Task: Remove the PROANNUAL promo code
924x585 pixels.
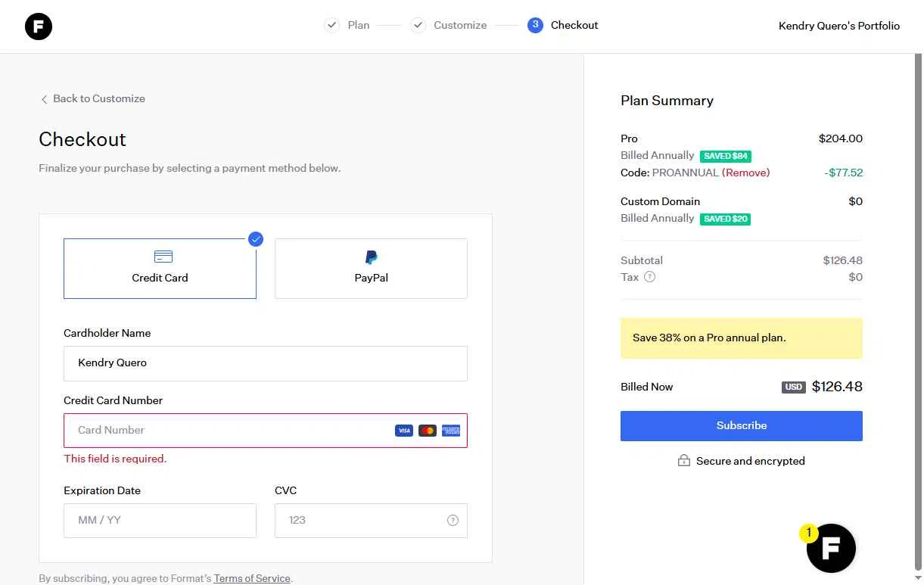Action: 745,173
